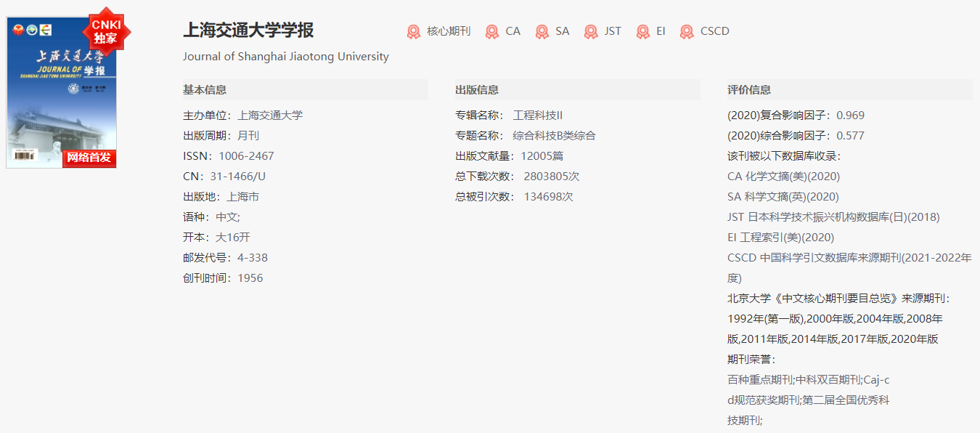This screenshot has width=980, height=433.
Task: Click the CSCD tag label
Action: [715, 31]
